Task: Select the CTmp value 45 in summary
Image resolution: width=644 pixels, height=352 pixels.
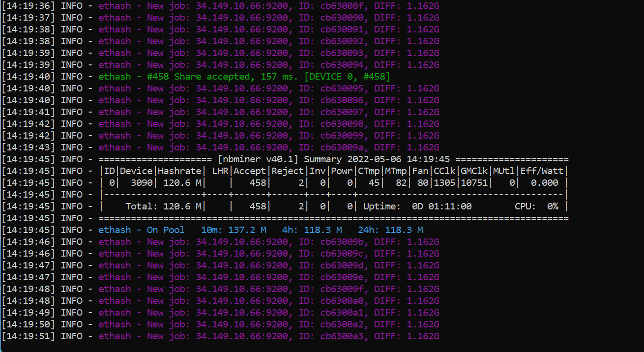Action: tap(373, 182)
